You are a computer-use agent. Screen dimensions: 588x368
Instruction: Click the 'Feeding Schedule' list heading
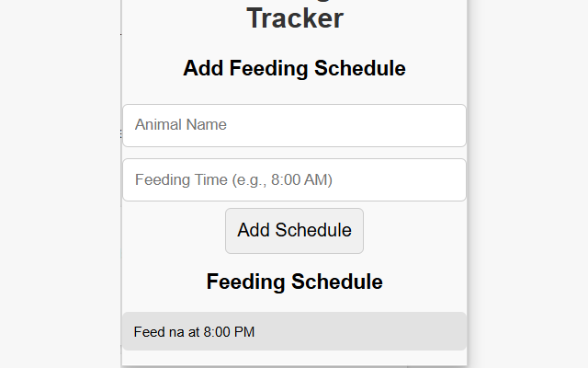click(x=294, y=282)
